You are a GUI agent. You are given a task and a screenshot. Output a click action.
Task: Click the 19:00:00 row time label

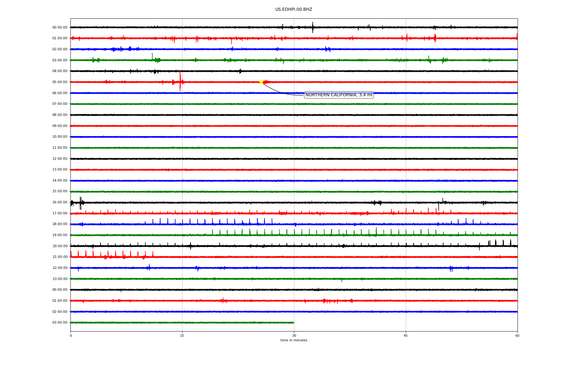(60, 235)
